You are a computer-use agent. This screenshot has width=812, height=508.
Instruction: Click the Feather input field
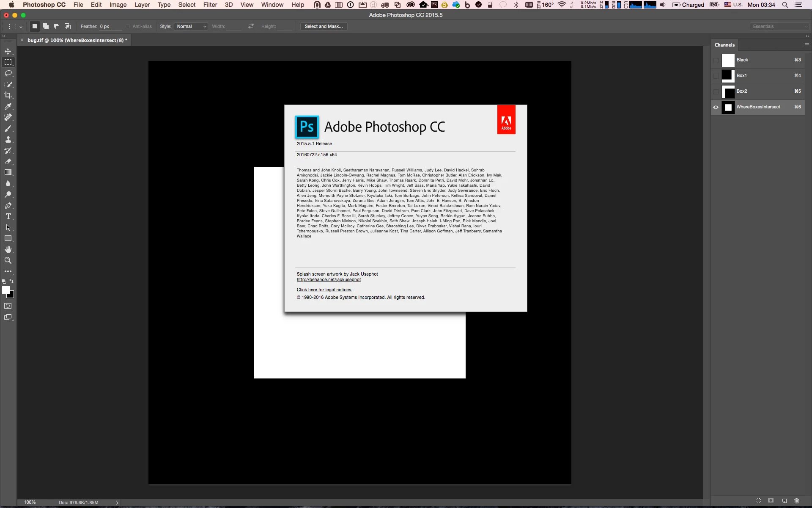coord(110,26)
